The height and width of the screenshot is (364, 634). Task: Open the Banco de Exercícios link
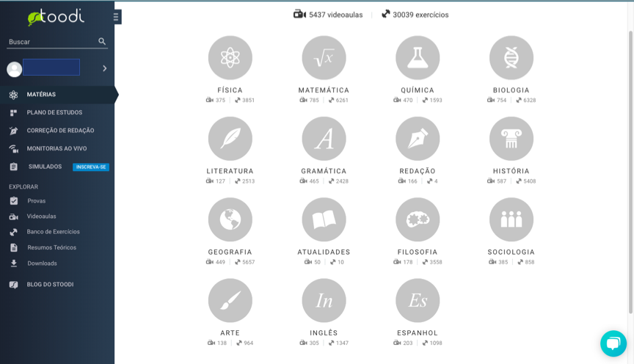(53, 232)
